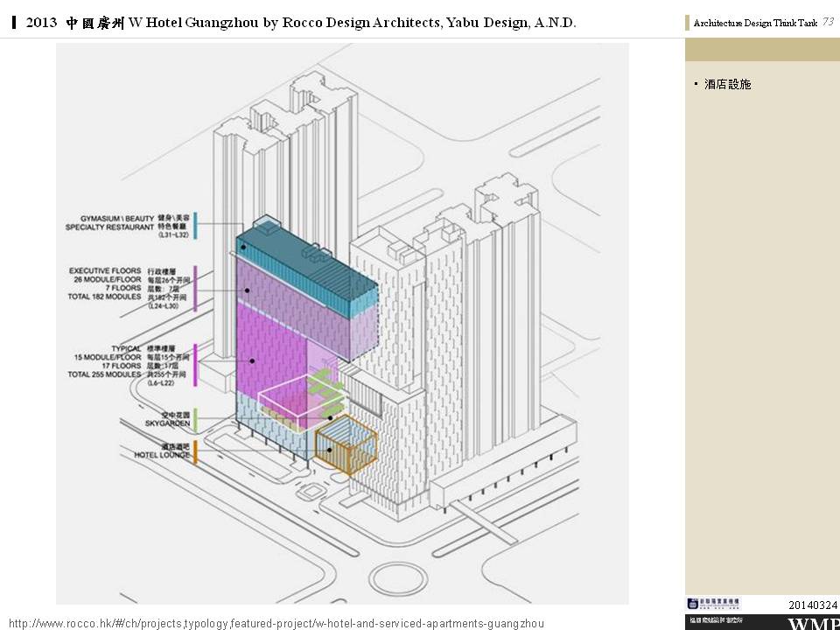The height and width of the screenshot is (630, 840).
Task: Click the WMP logo in bottom corner
Action: coord(813,623)
